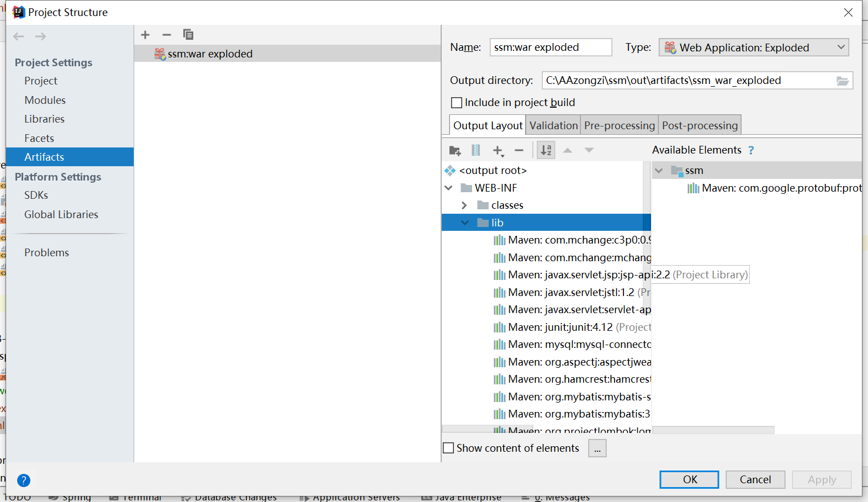Open the Post-processing tab

tap(700, 125)
